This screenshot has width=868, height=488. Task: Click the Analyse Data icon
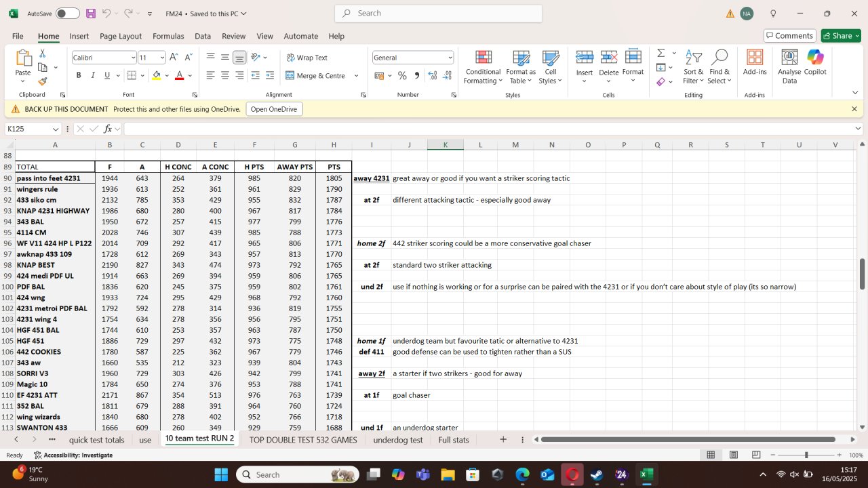pos(789,66)
